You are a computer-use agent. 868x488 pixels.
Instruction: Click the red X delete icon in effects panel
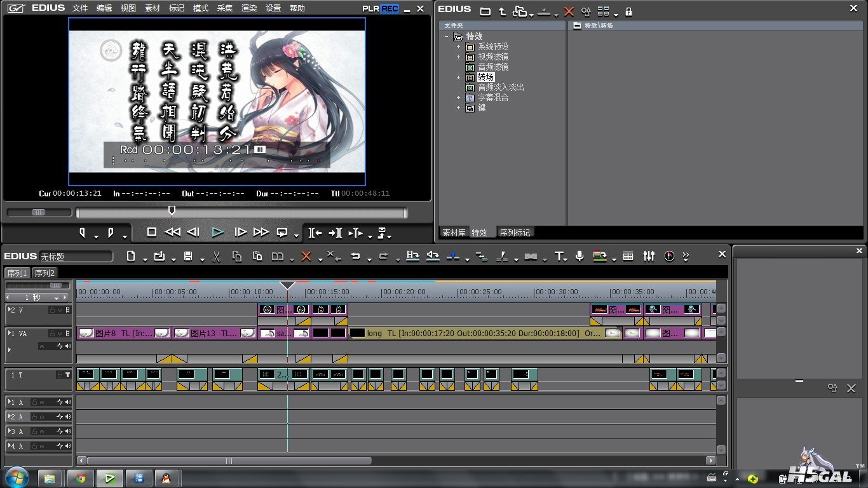pyautogui.click(x=569, y=11)
